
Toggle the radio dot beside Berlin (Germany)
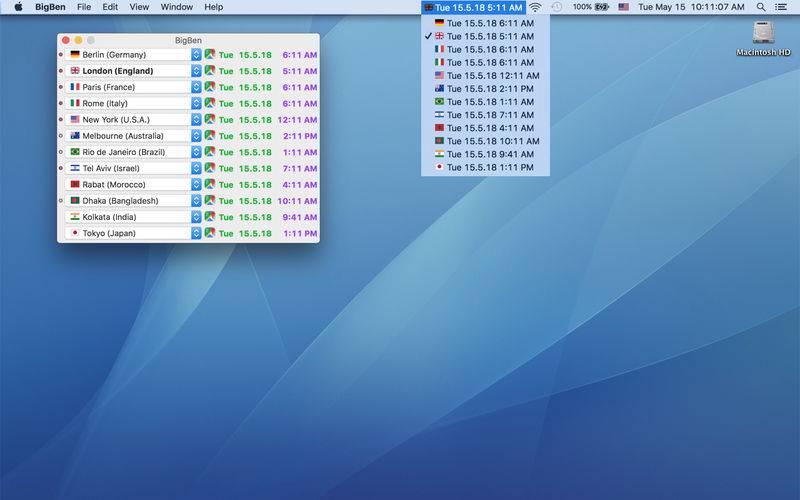[61, 55]
